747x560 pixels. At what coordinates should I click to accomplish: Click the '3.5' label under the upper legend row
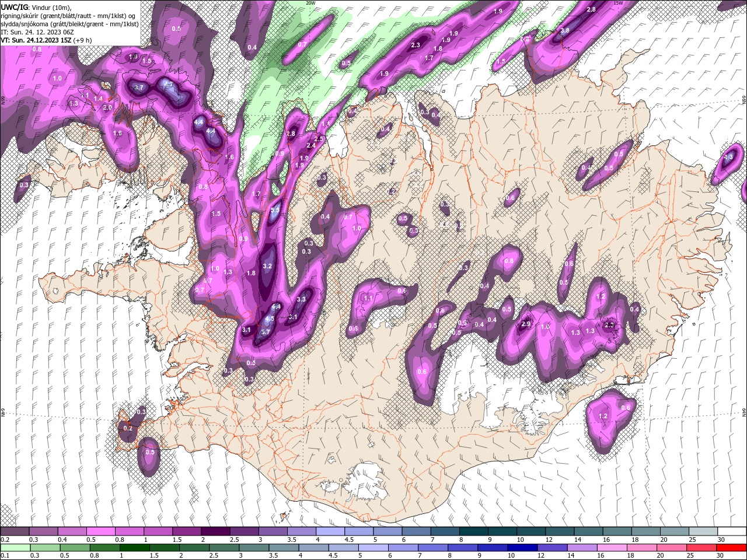pyautogui.click(x=291, y=540)
